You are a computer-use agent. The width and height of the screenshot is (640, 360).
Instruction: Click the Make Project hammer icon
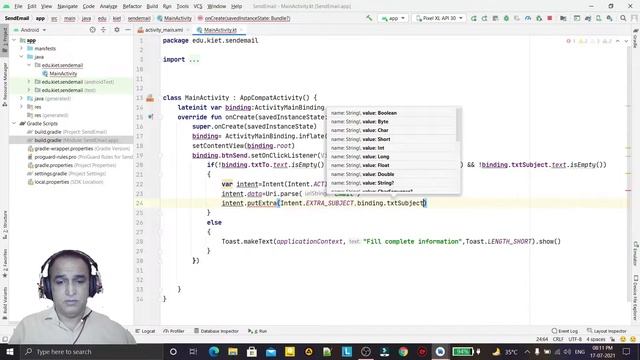pyautogui.click(x=369, y=18)
